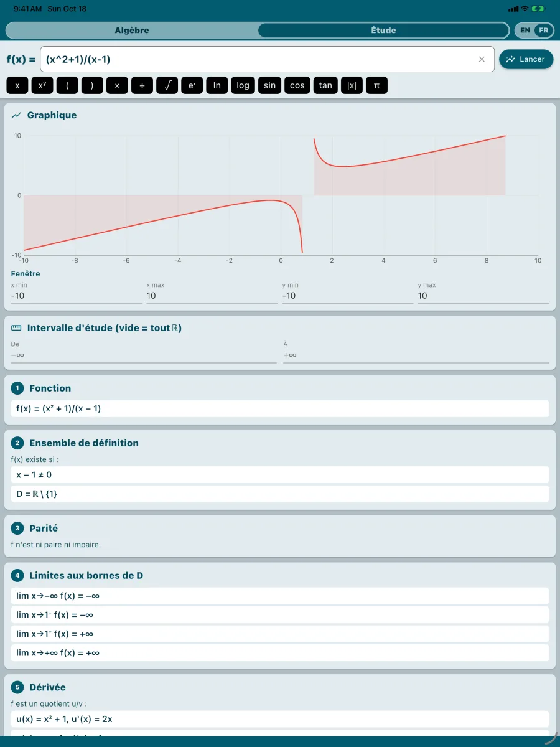Click the Graphique section heading
560x747 pixels.
tap(52, 115)
